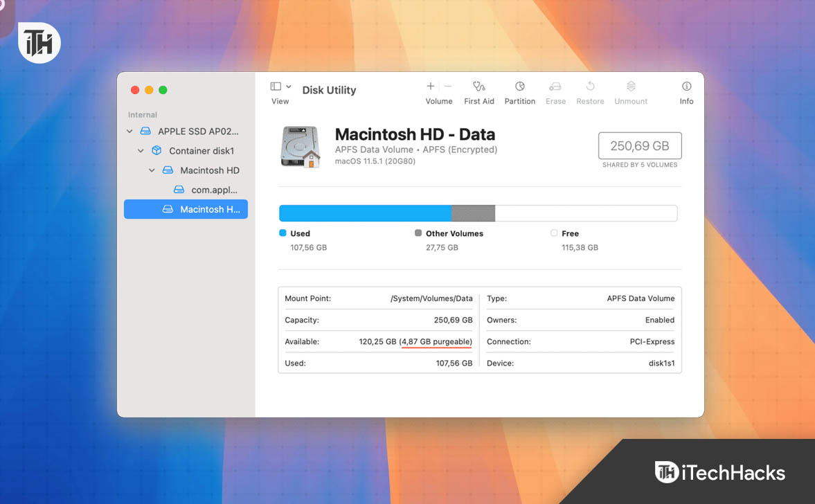Click the green fullscreen window button
815x504 pixels.
163,90
